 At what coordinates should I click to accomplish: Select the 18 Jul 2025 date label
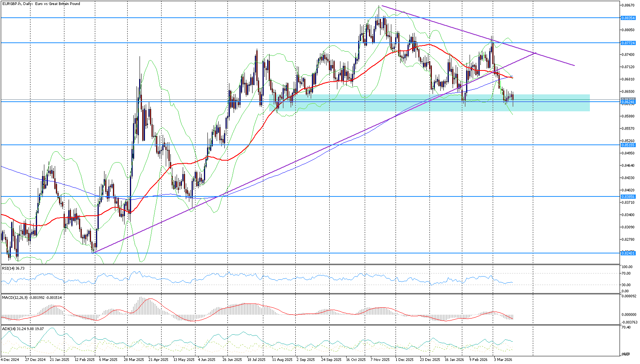click(256, 360)
